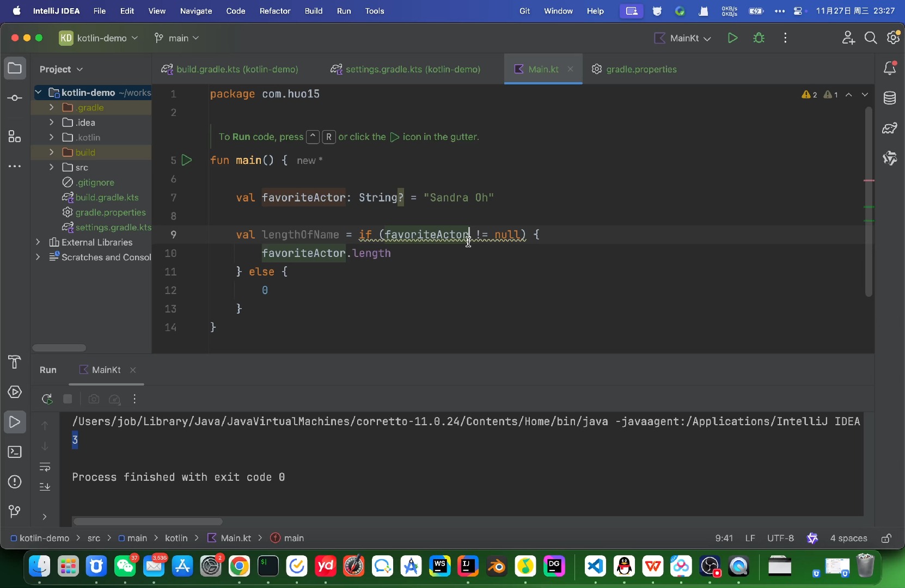Image resolution: width=905 pixels, height=588 pixels.
Task: Open UTF-8 encoding selector
Action: click(x=780, y=538)
